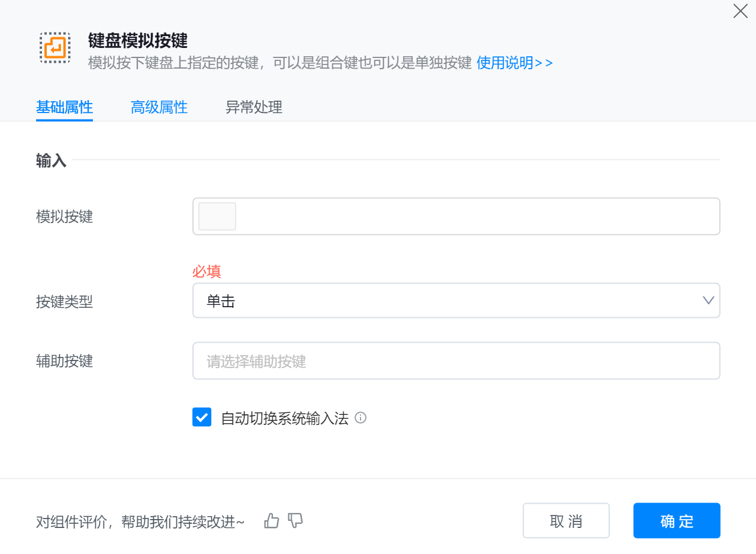Click the keyboard simulation component icon
756x554 pixels.
(55, 48)
